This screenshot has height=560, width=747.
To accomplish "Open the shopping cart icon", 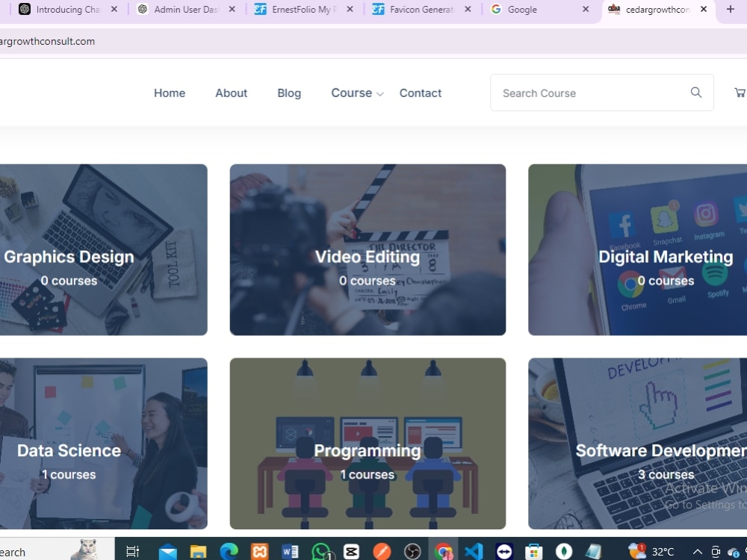I will click(740, 93).
